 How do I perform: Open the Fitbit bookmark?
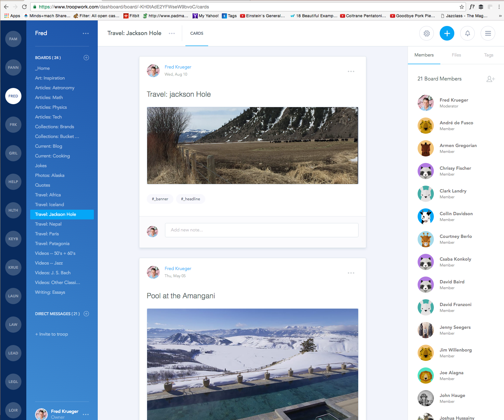tap(132, 16)
